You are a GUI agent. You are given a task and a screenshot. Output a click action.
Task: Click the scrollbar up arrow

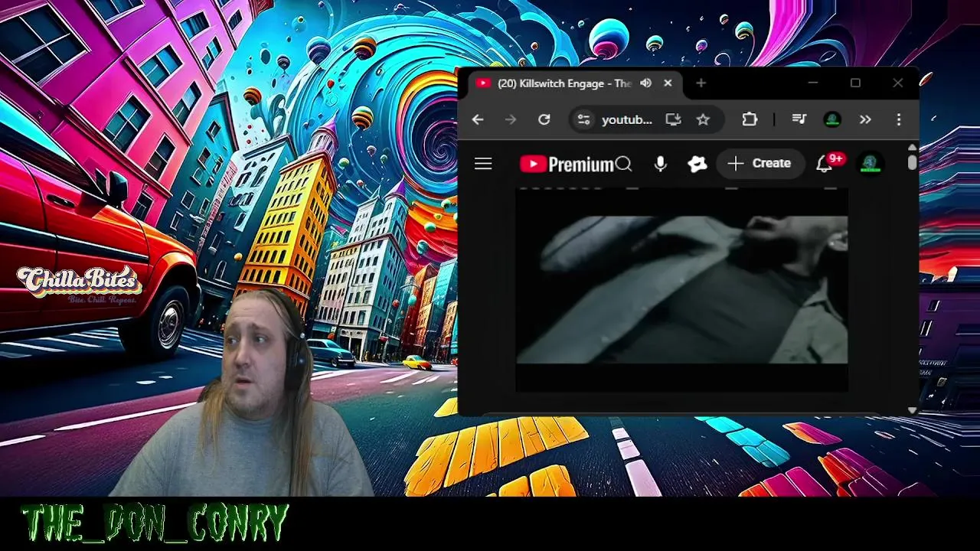click(x=912, y=148)
